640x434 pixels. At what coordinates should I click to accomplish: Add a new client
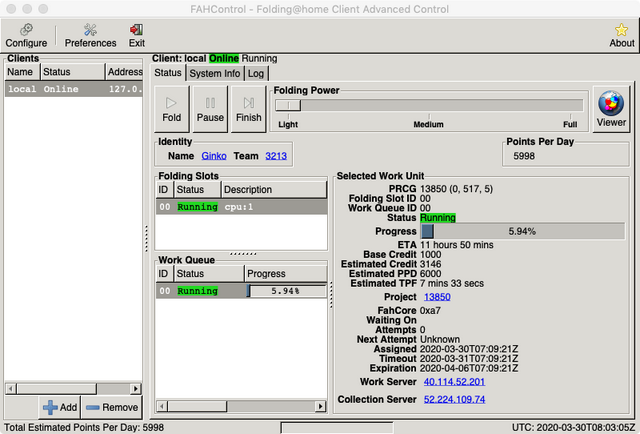59,408
